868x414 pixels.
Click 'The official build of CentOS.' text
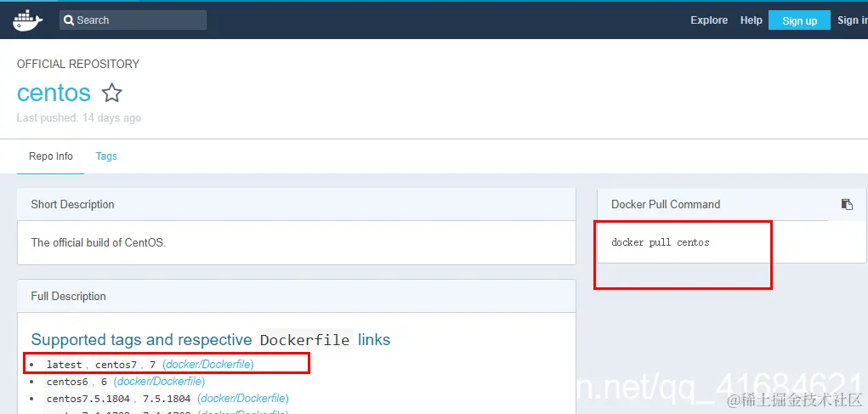[x=99, y=242]
